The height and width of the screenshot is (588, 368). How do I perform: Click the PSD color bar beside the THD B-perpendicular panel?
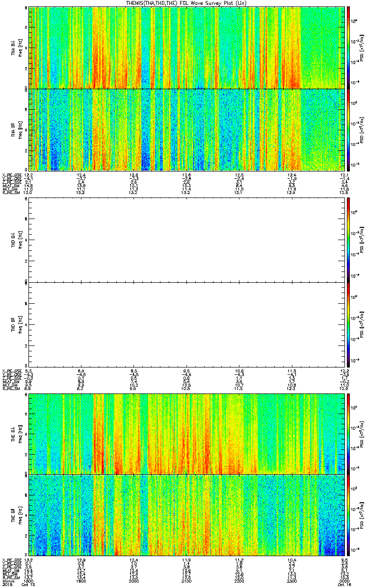coord(349,240)
